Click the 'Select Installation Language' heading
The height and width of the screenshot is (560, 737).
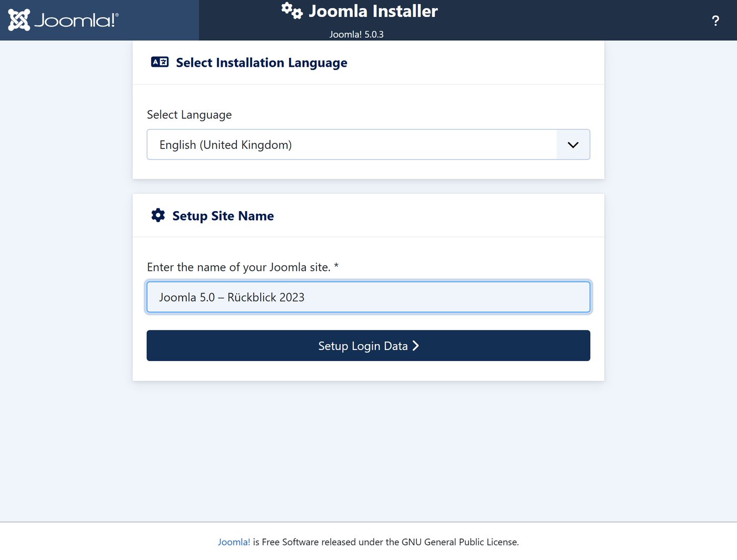(x=262, y=63)
